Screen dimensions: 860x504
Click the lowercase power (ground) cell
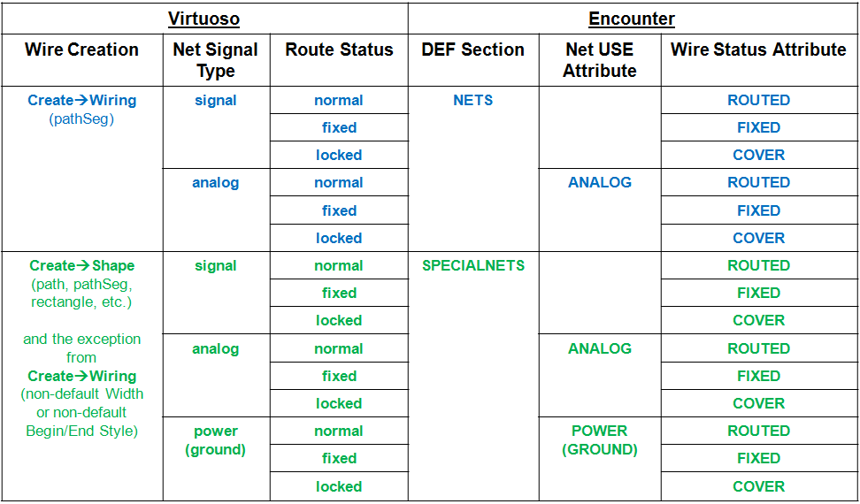[x=216, y=439]
